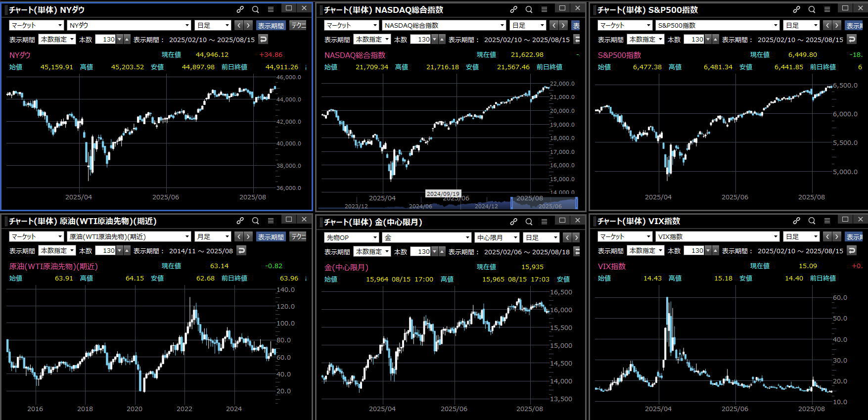This screenshot has width=868, height=420.
Task: Click previous symbol arrow in VIX指数 panel
Action: coord(828,236)
